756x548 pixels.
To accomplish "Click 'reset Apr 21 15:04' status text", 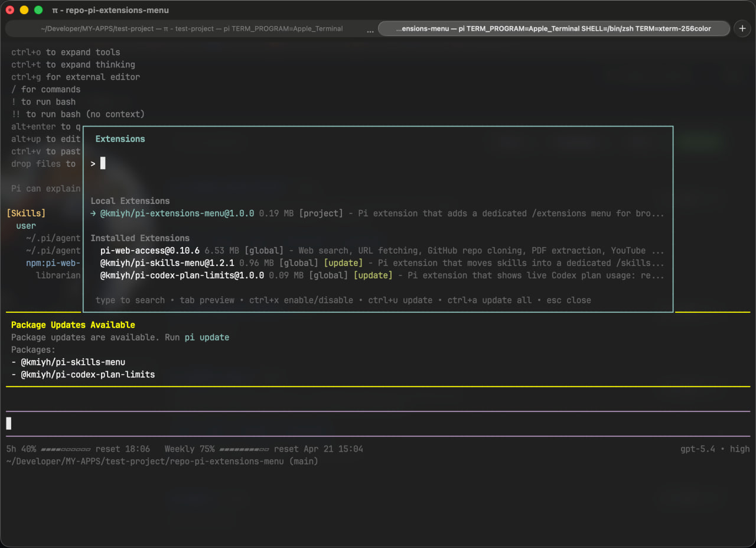I will [318, 449].
